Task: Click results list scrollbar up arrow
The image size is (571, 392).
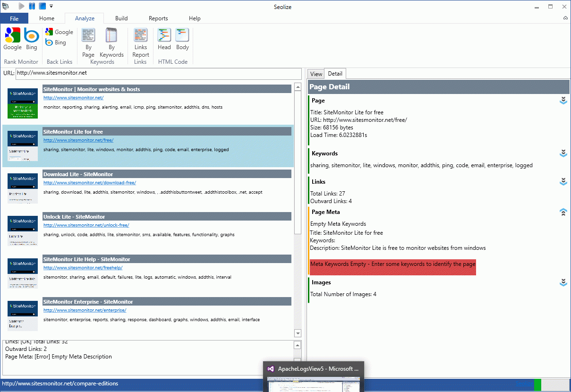Action: 298,87
